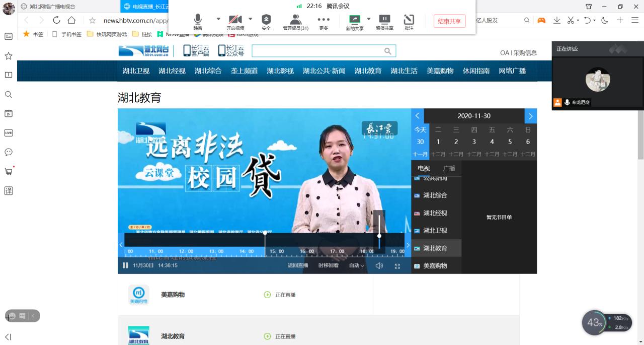The image size is (644, 345).
Task: Select 湖北经视 in the channel list
Action: click(435, 213)
